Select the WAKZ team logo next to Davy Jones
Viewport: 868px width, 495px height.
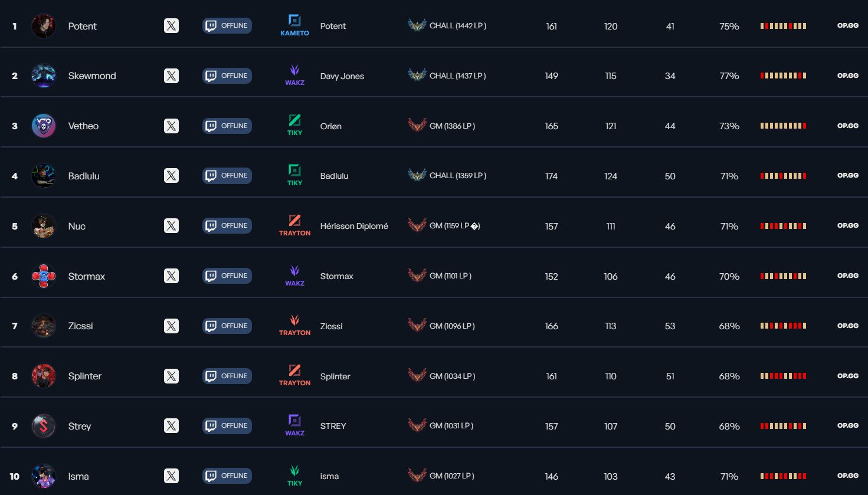(294, 76)
